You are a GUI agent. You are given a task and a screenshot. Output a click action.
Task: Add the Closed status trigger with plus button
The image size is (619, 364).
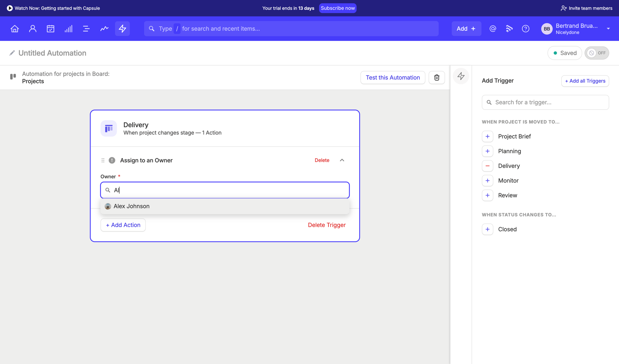[x=487, y=229]
